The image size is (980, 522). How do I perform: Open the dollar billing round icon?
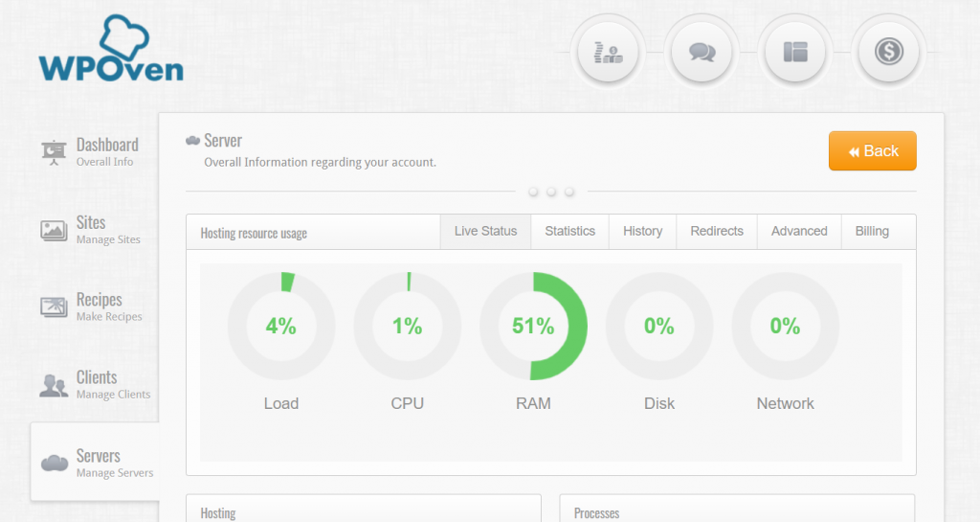pyautogui.click(x=889, y=52)
